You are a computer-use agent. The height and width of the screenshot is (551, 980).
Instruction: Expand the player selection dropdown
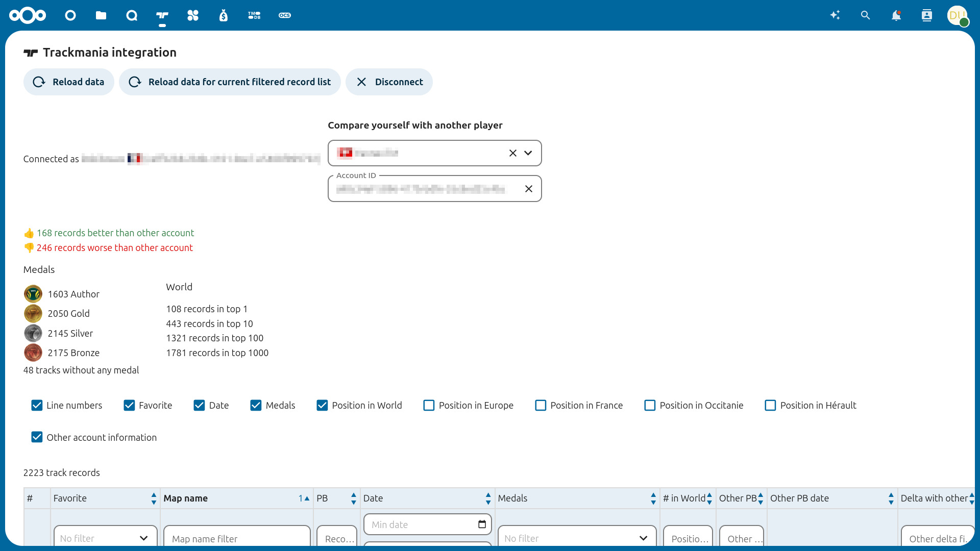pos(529,153)
